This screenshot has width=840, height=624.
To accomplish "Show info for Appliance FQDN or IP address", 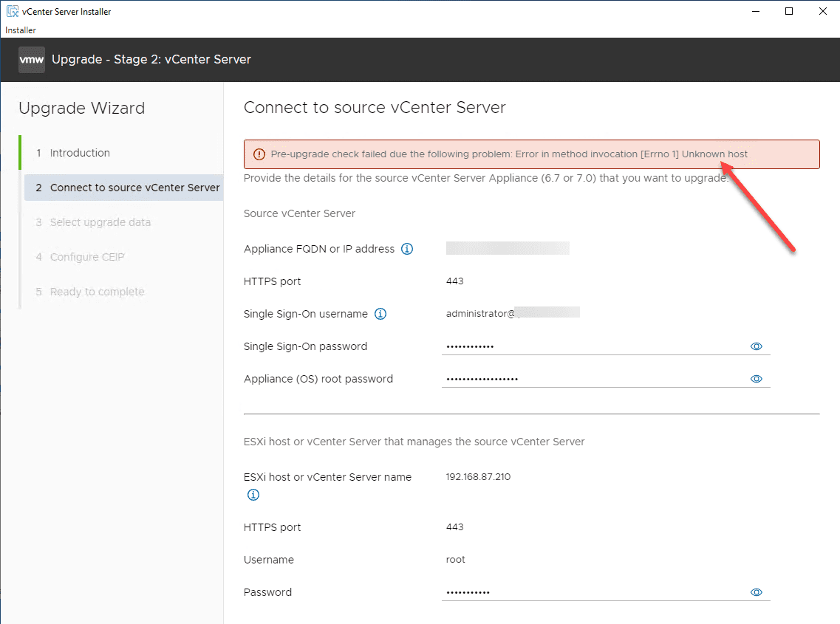I will click(407, 249).
